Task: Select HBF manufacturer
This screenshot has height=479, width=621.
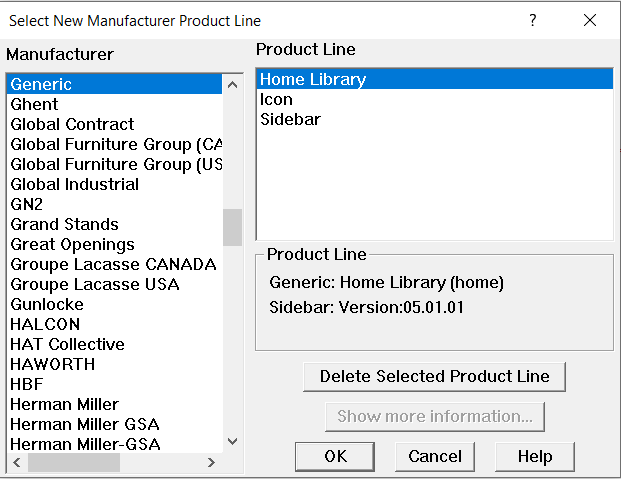Action: (114, 384)
